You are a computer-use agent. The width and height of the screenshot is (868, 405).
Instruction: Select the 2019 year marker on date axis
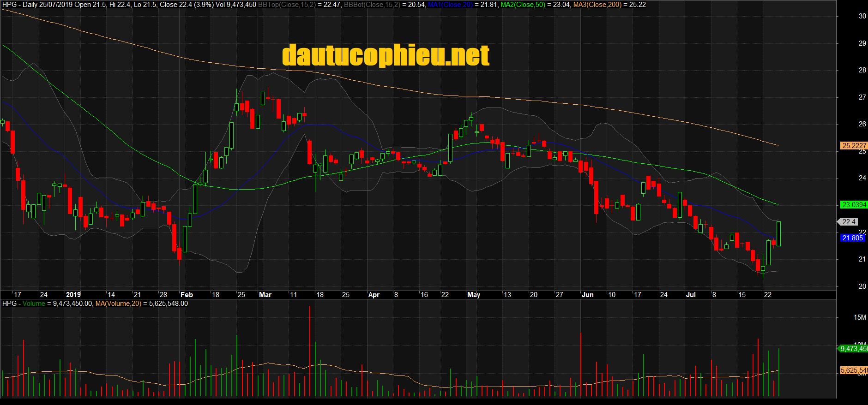73,295
